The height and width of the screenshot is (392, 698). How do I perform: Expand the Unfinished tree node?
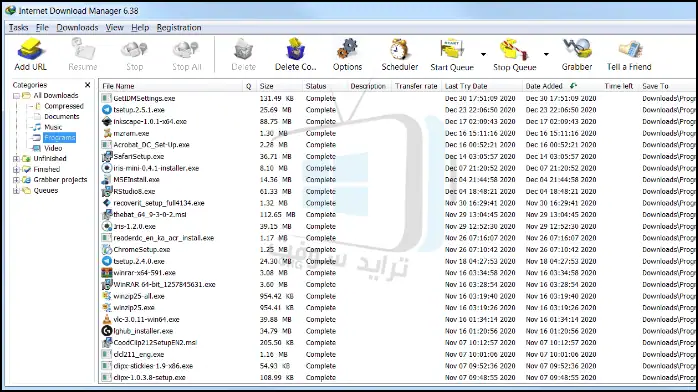coord(16,158)
